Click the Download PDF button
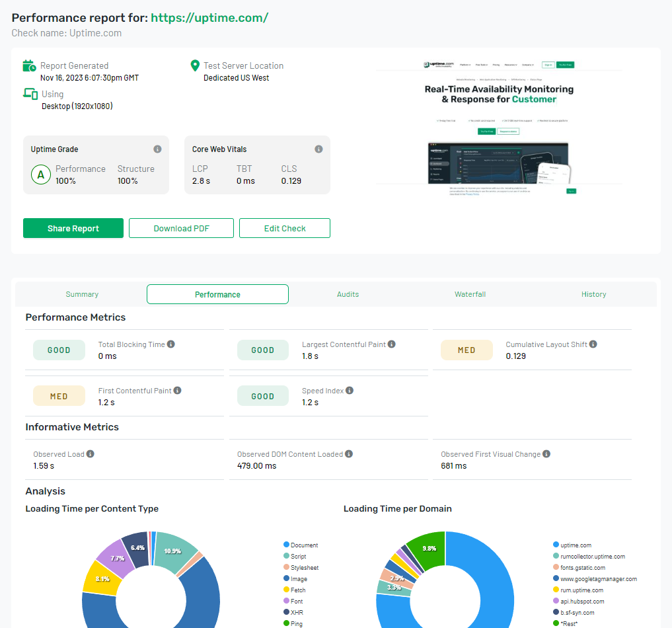The image size is (672, 628). point(181,227)
